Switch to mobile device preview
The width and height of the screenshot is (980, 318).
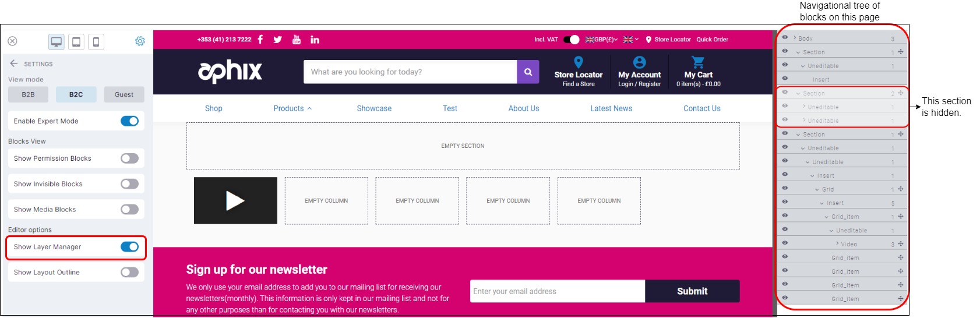[x=96, y=42]
